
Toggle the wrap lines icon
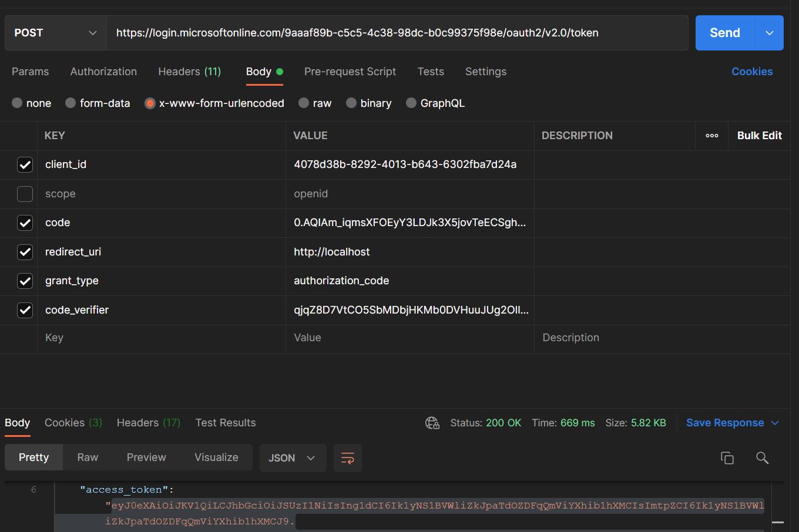[347, 458]
